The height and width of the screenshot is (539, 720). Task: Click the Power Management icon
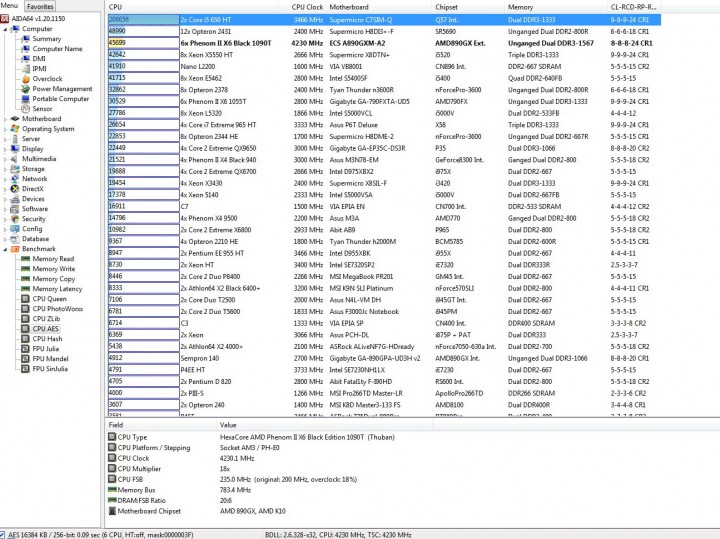tap(26, 89)
